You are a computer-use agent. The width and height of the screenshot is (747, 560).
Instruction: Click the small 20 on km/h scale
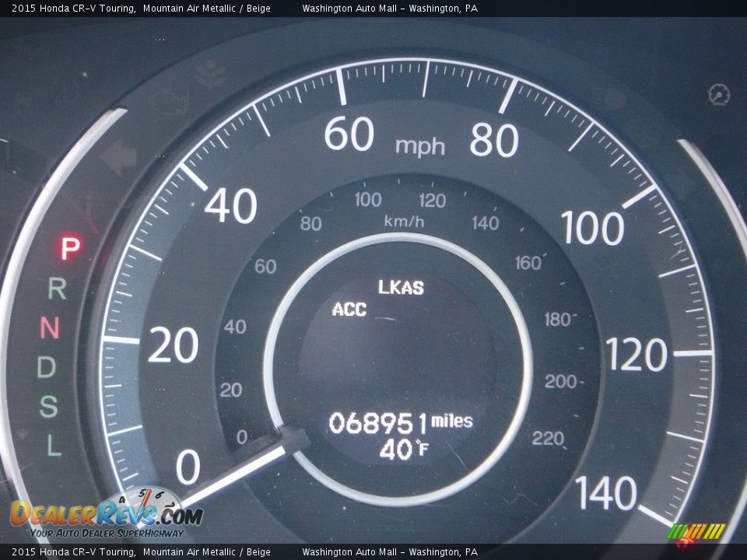pyautogui.click(x=231, y=390)
